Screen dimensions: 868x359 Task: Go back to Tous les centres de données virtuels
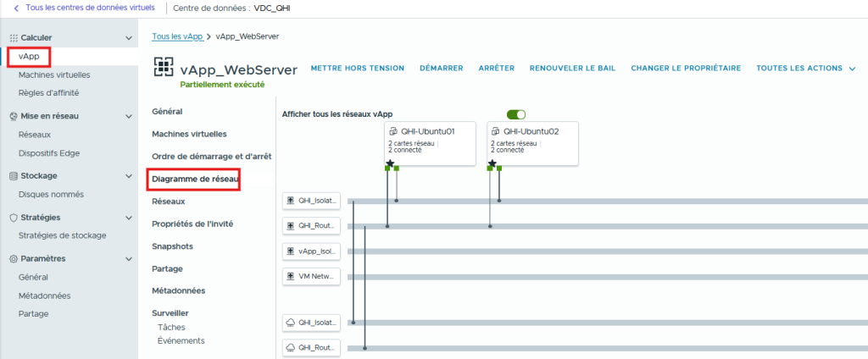click(x=83, y=8)
